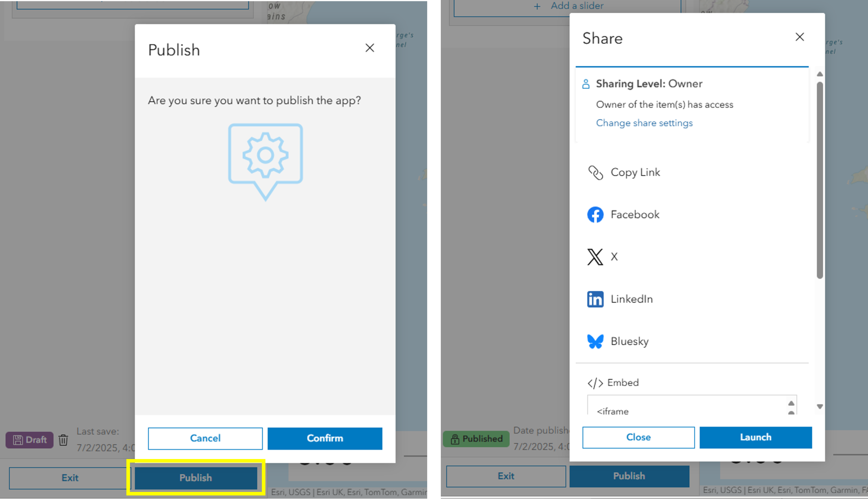Open Change share settings
Screen dimensions: 868x499
tap(644, 123)
